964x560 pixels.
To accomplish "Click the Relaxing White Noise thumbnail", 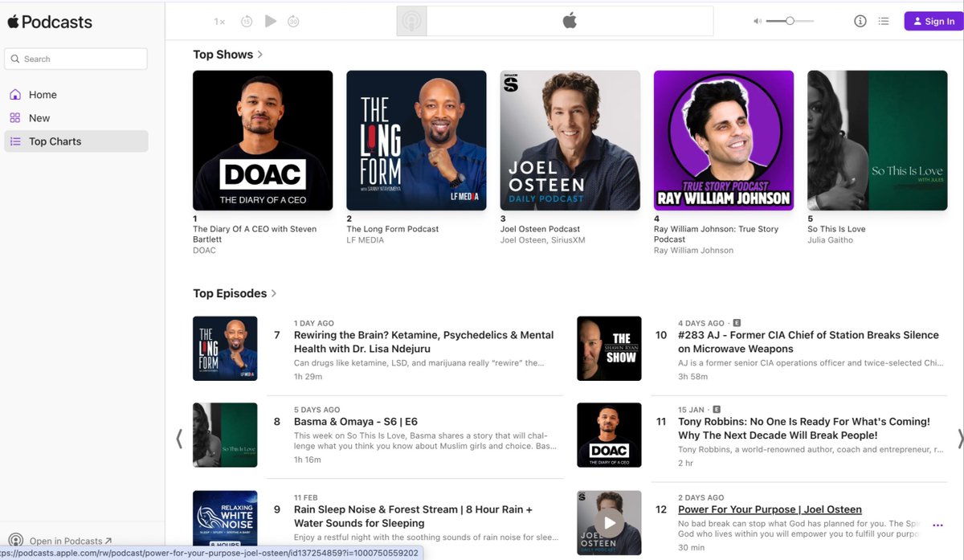I will 225,522.
